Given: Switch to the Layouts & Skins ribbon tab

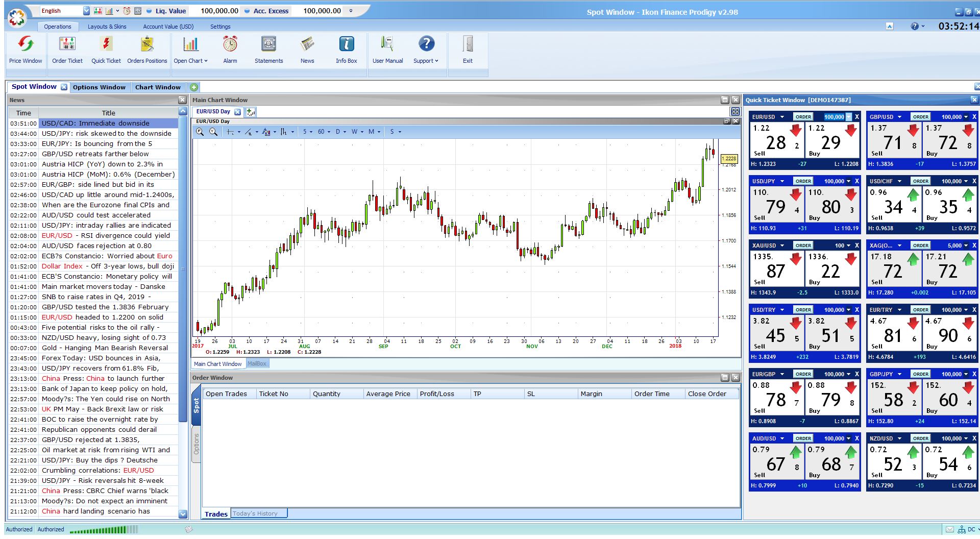Looking at the screenshot, I should (107, 27).
